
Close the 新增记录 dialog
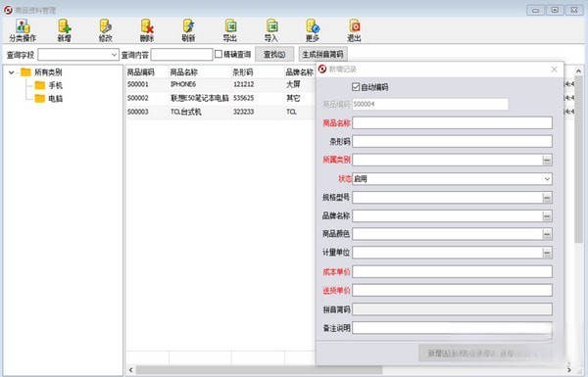click(x=555, y=70)
